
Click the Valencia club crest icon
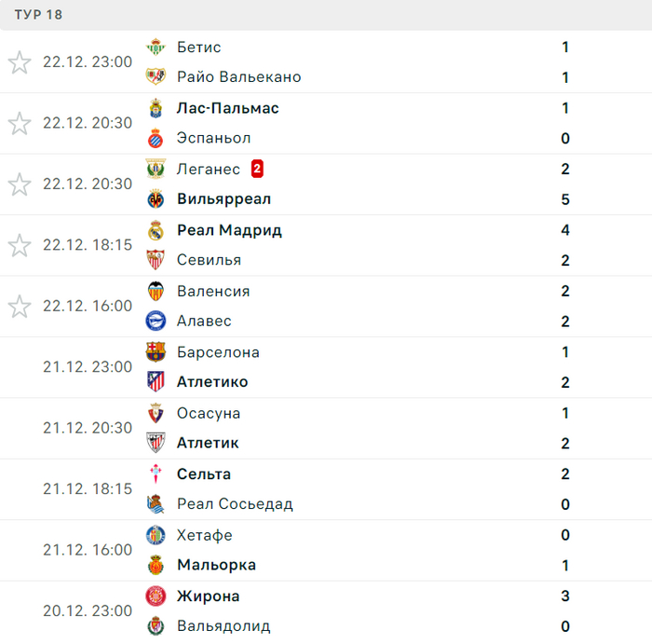(x=156, y=291)
